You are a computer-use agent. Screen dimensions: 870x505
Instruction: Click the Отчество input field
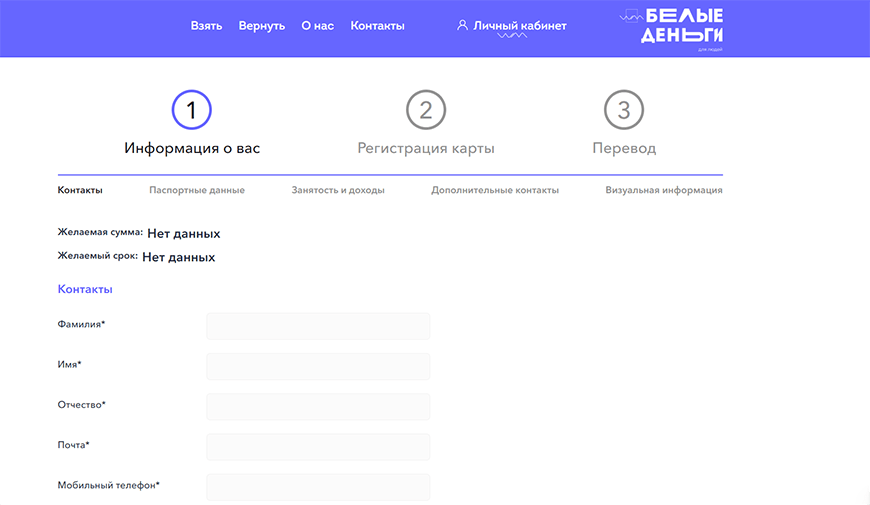(x=318, y=406)
